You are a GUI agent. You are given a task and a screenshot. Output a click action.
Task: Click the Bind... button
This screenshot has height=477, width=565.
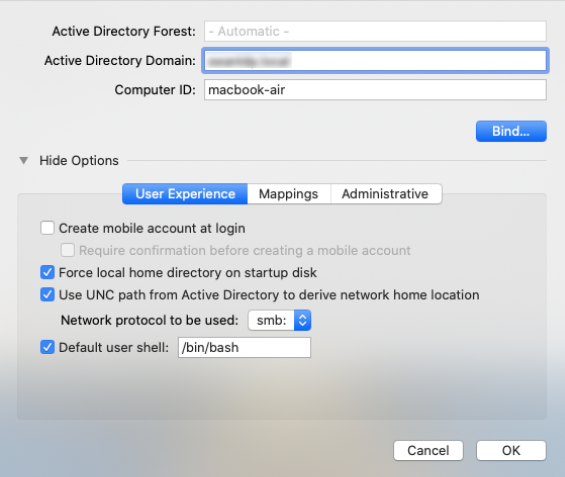(511, 131)
